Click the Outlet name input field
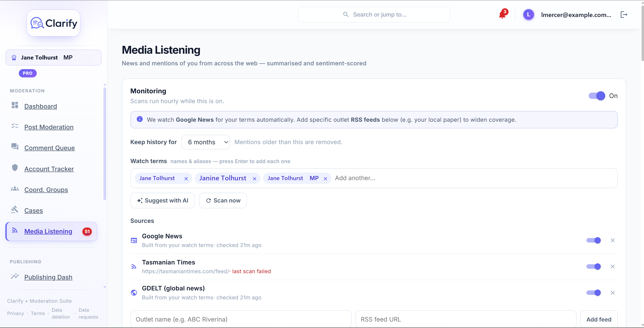644x328 pixels. pos(241,319)
